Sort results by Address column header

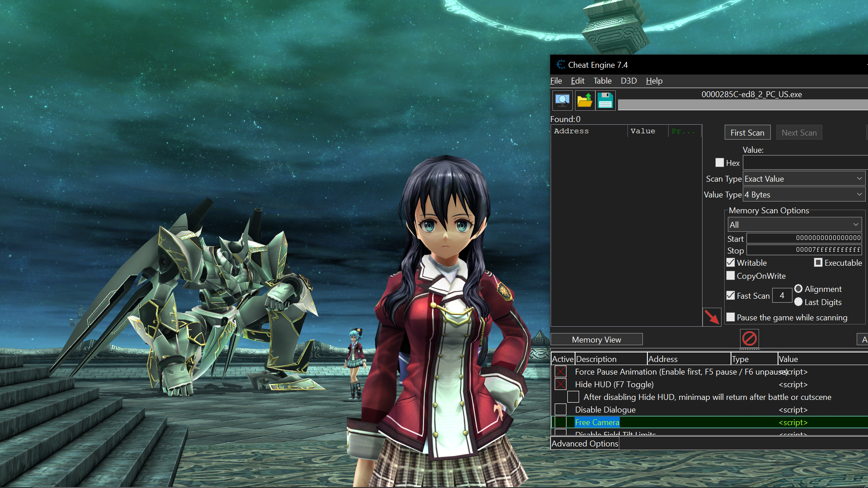[589, 131]
